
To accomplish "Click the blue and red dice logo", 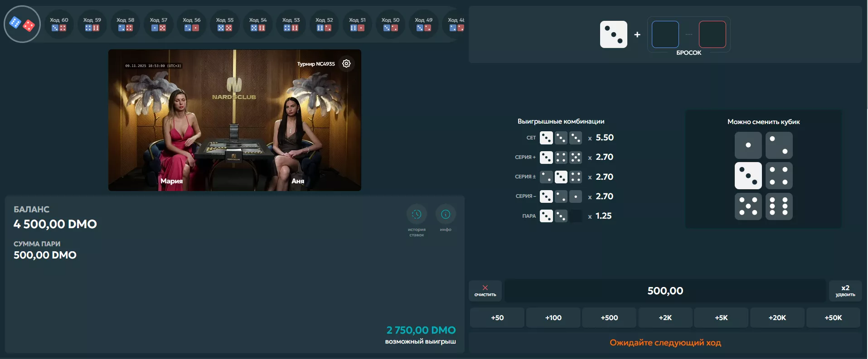I will click(x=22, y=24).
